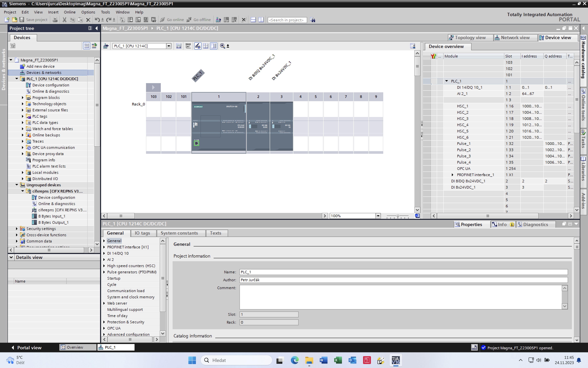This screenshot has width=588, height=368.
Task: Collapse the Ungrouped devices node
Action: (x=17, y=185)
